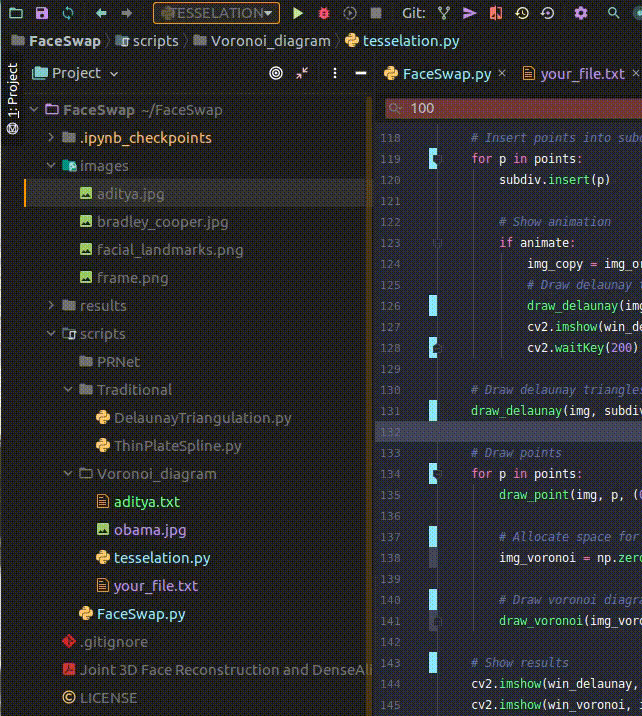Viewport: 642px width, 716px height.
Task: Navigate forward with the right arrow
Action: [x=126, y=13]
